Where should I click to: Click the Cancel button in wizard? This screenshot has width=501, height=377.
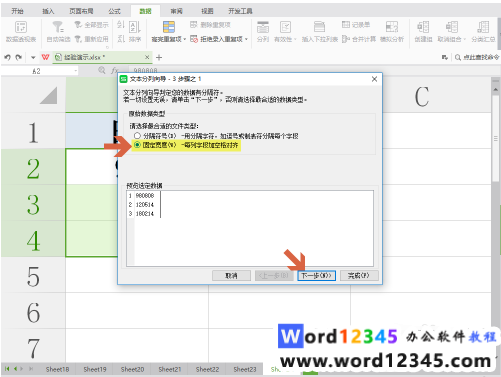(231, 276)
